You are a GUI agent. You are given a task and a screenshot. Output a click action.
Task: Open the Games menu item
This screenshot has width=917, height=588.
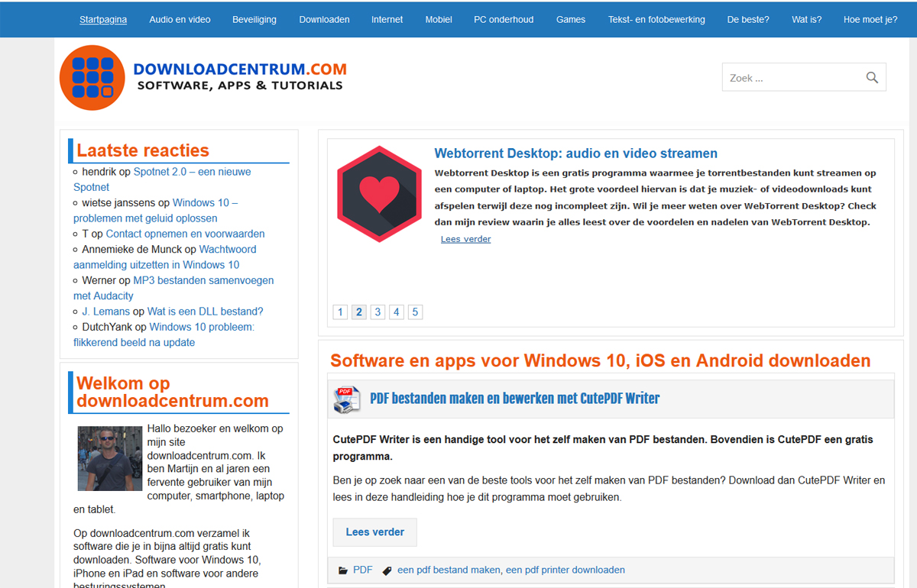pyautogui.click(x=571, y=20)
